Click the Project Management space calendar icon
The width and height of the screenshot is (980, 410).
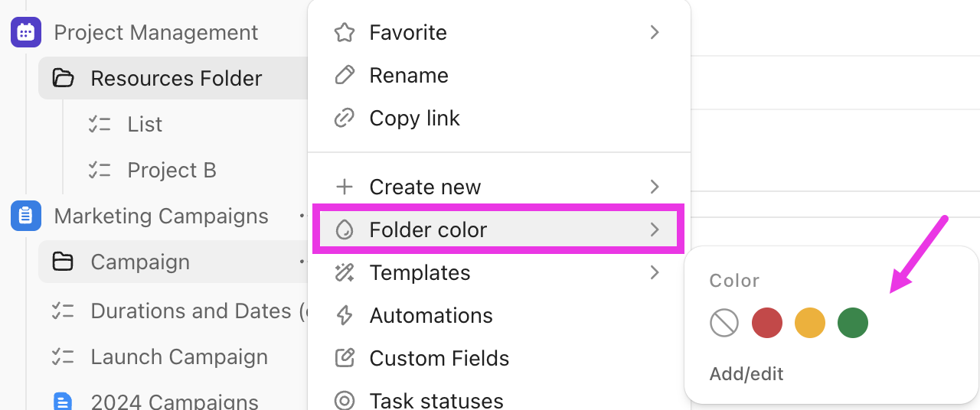[26, 32]
